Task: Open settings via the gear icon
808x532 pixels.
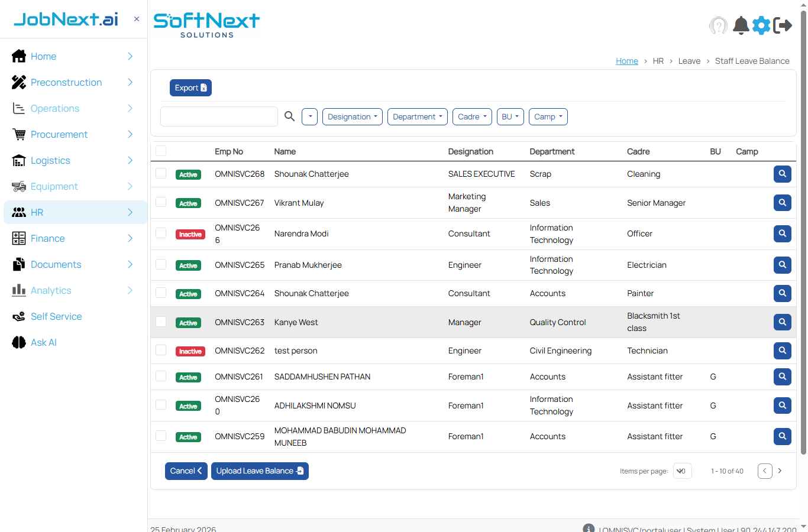Action: point(761,25)
